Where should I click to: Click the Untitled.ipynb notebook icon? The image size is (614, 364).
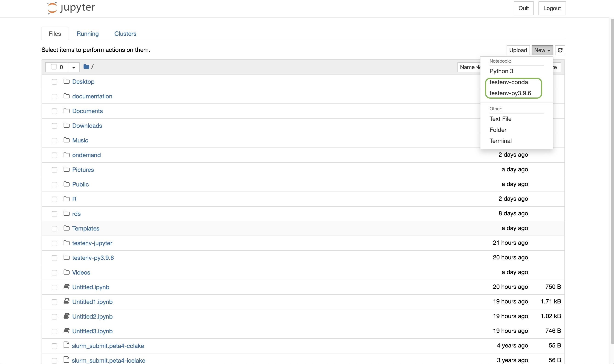tap(66, 287)
